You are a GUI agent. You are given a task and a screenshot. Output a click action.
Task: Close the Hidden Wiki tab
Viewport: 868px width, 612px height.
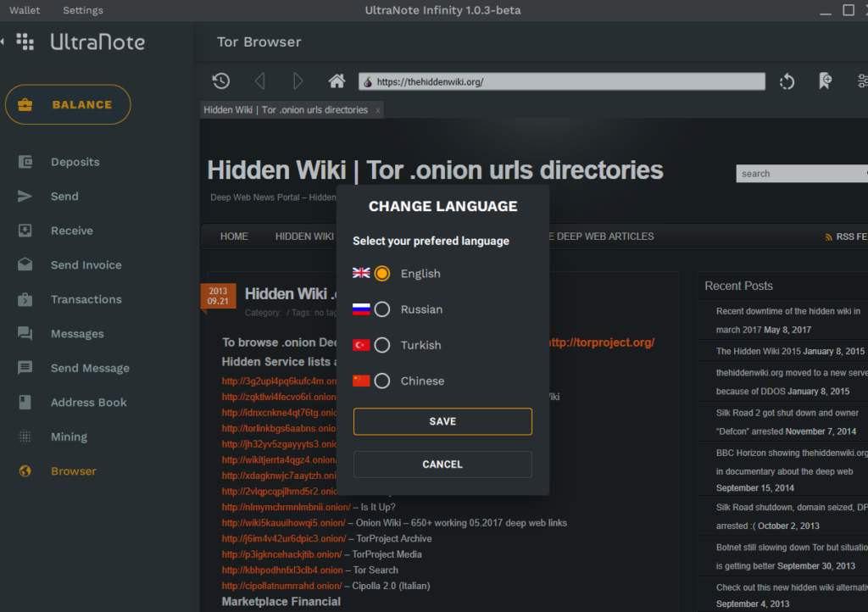pyautogui.click(x=377, y=111)
